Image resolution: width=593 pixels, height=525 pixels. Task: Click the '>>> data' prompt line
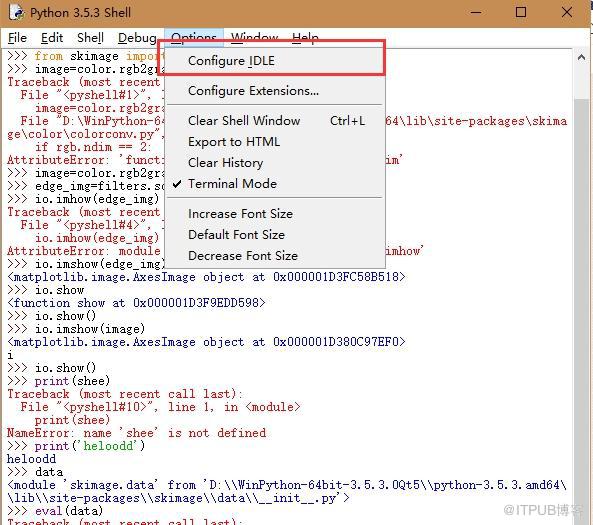(x=35, y=472)
